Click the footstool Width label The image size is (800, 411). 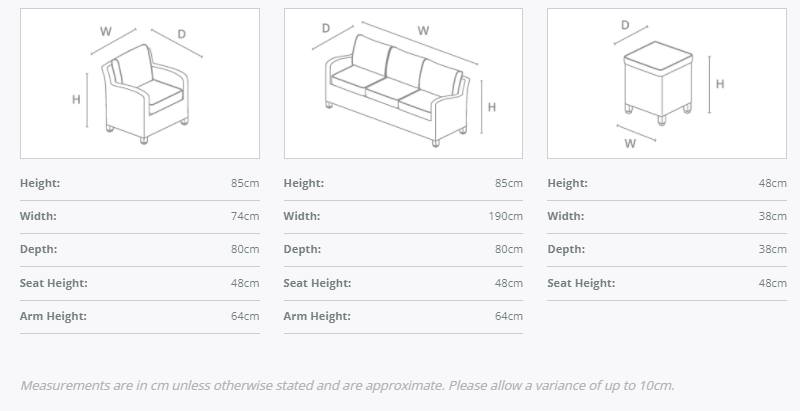(566, 216)
